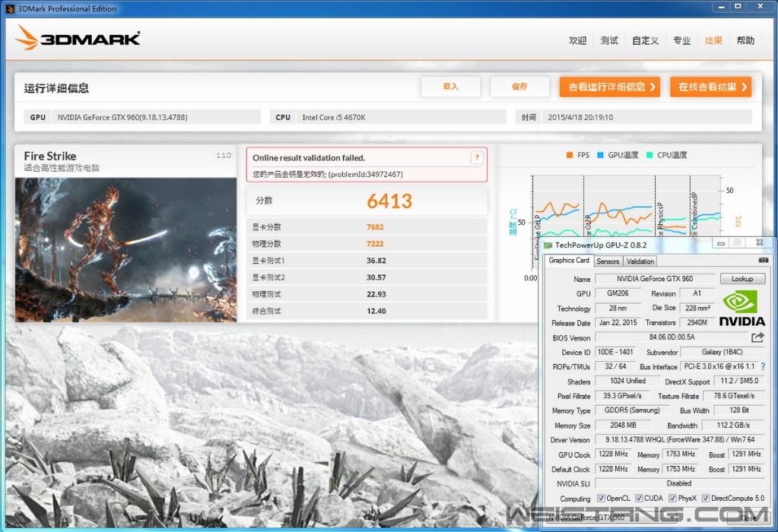The width and height of the screenshot is (778, 532).
Task: Click the 载入 load button
Action: pyautogui.click(x=450, y=87)
